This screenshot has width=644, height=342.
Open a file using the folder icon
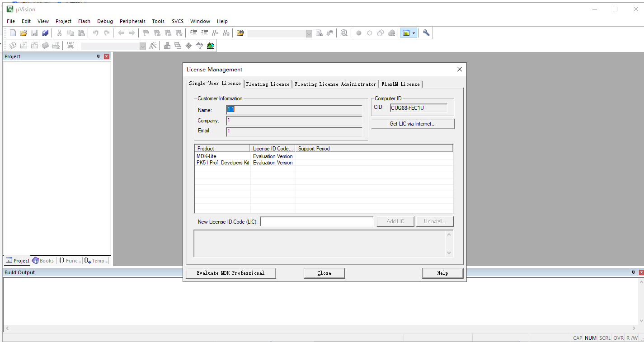(24, 33)
